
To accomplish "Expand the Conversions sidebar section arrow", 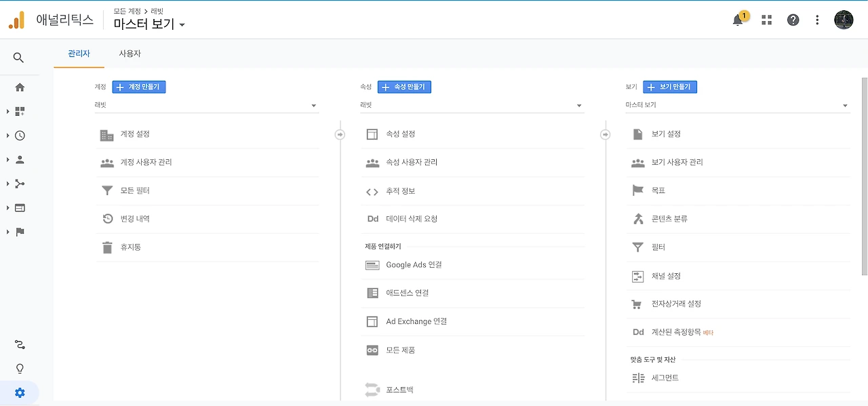I will (x=7, y=232).
